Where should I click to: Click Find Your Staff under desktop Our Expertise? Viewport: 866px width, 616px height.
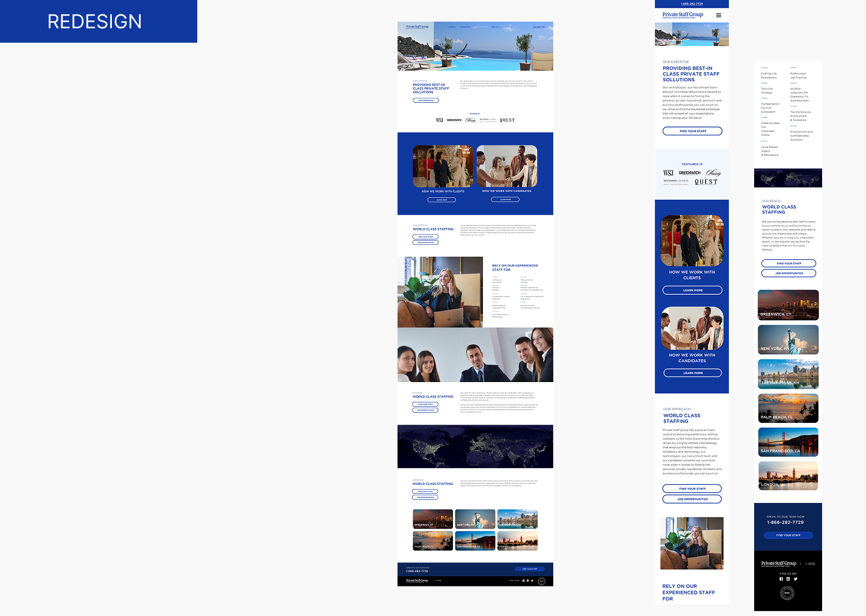click(x=426, y=100)
